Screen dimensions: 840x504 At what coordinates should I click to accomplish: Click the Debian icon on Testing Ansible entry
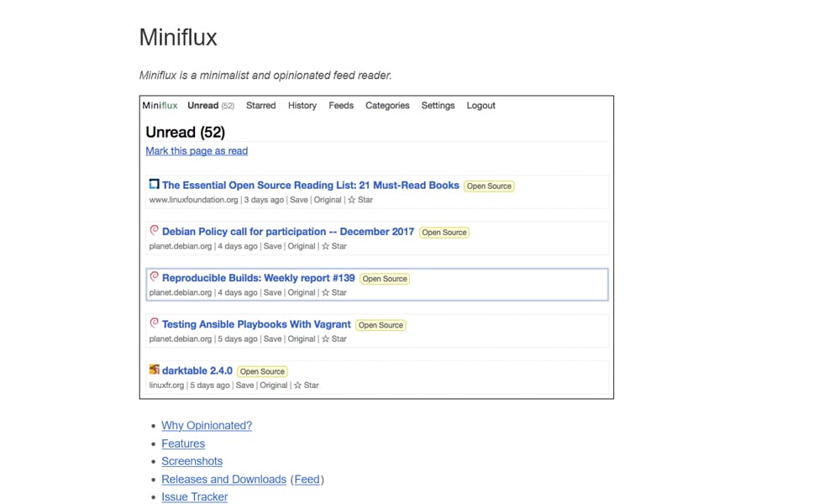[x=154, y=323]
